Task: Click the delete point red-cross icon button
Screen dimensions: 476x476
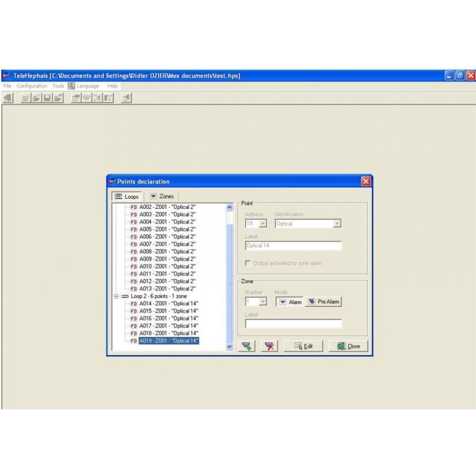Action: coord(271,346)
